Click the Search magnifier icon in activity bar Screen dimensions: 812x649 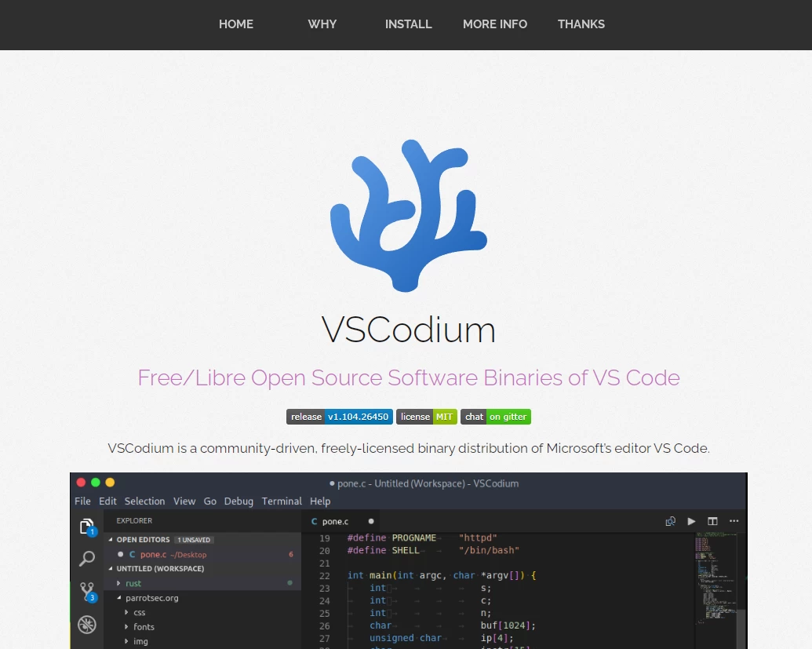coord(87,558)
